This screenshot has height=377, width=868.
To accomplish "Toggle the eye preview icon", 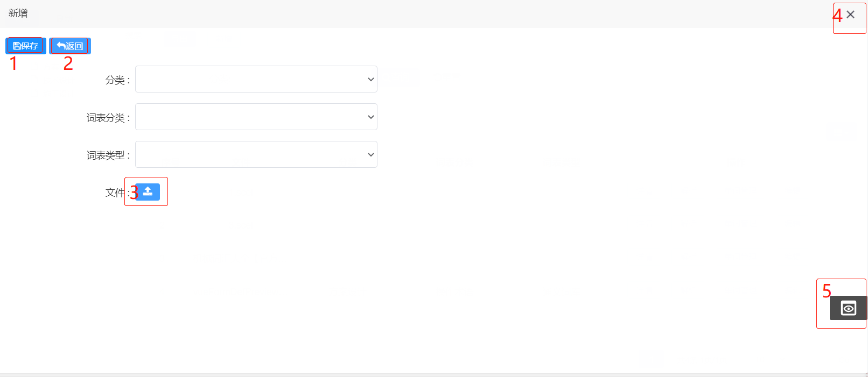I will click(x=848, y=308).
